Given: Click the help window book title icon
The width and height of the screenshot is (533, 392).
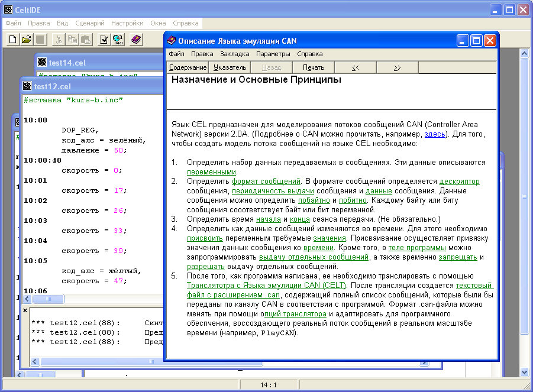Looking at the screenshot, I should (x=172, y=41).
